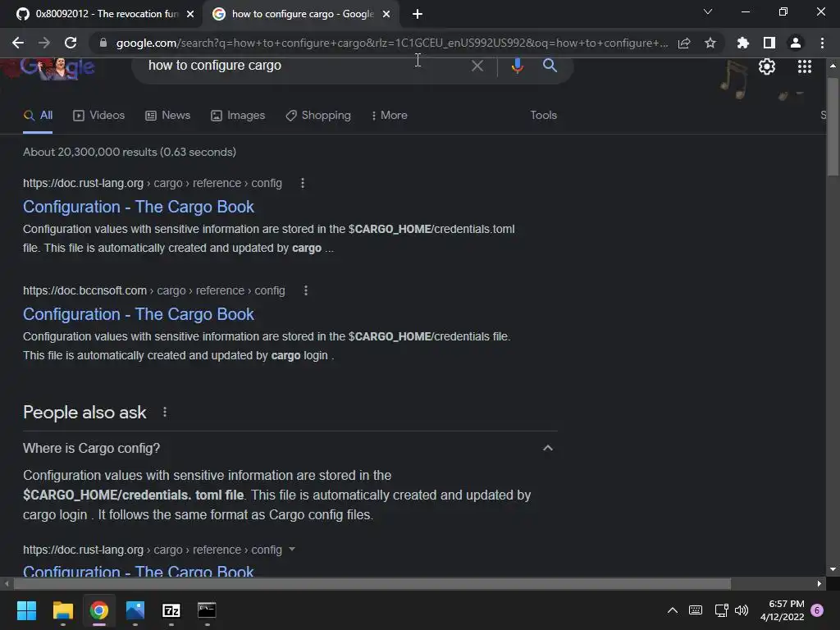Viewport: 840px width, 630px height.
Task: Click the scroll right arrow at the bottom
Action: click(x=819, y=583)
